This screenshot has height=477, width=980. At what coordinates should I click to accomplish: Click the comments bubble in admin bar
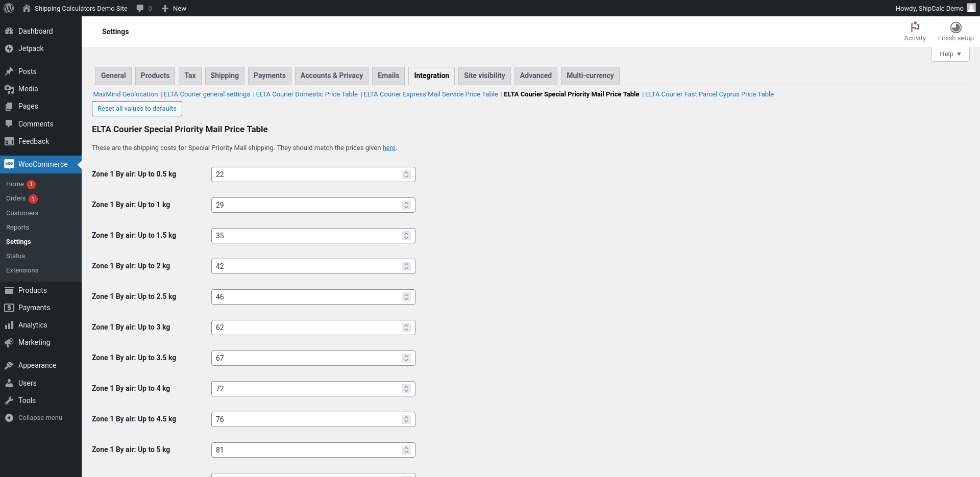point(140,8)
